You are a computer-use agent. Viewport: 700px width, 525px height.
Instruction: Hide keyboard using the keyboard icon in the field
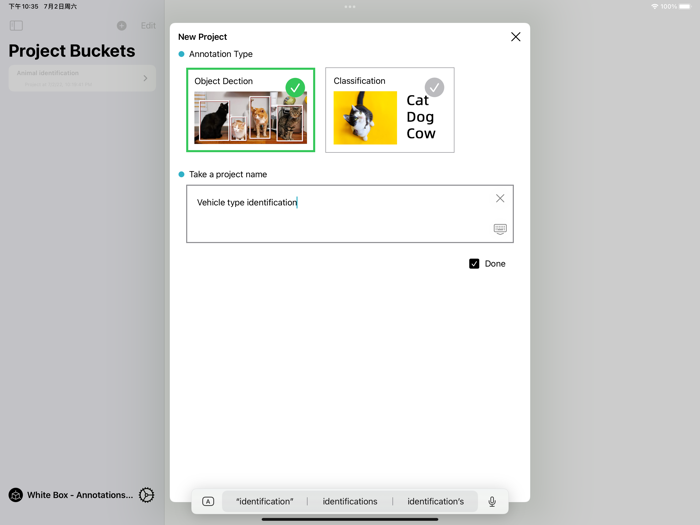[x=500, y=229]
